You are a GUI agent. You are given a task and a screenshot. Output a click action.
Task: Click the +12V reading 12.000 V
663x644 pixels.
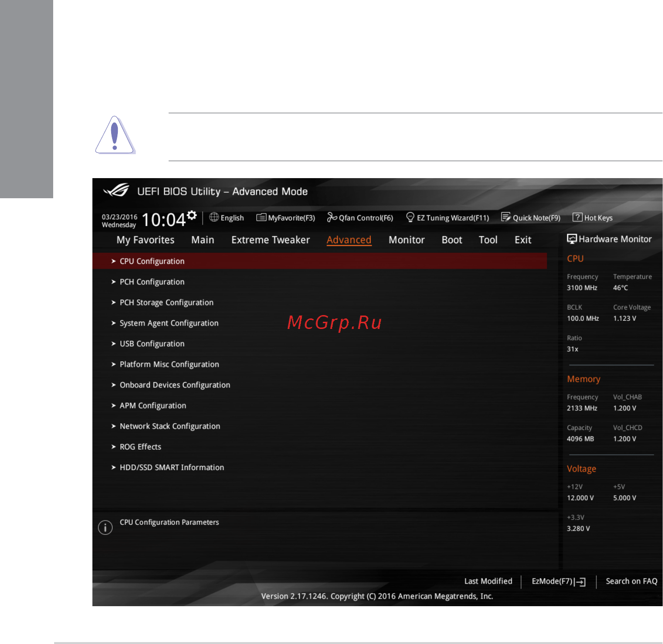coord(580,498)
